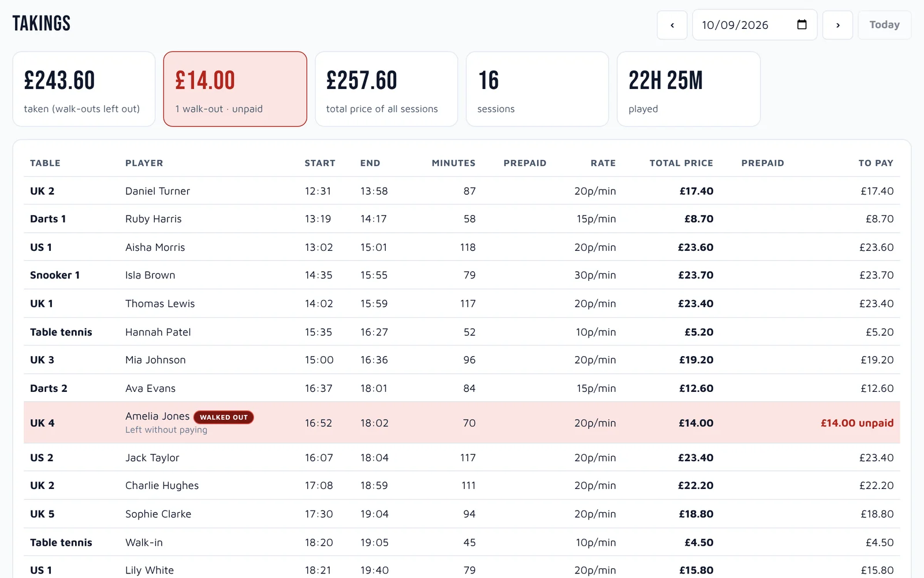
Task: Click the Darts 2 table cell
Action: coord(49,388)
